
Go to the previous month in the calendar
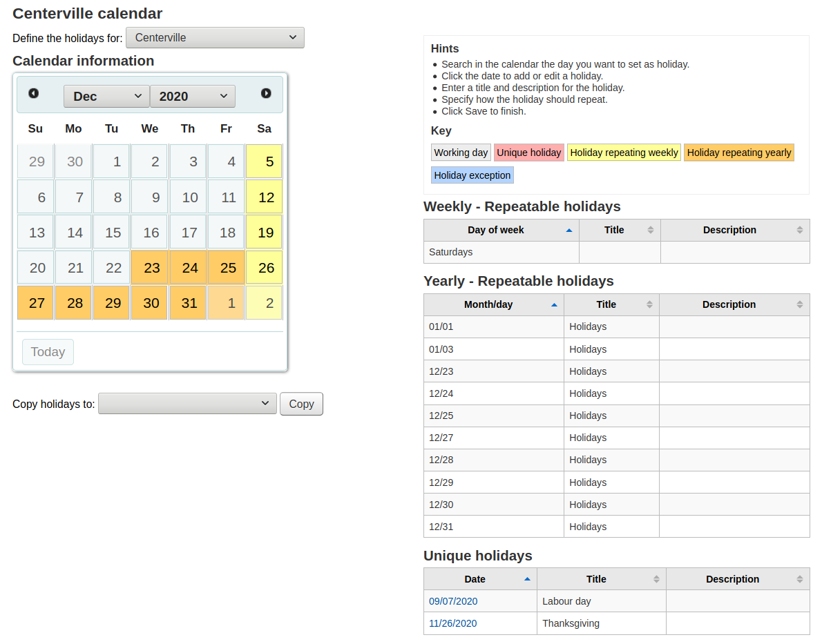(x=33, y=93)
